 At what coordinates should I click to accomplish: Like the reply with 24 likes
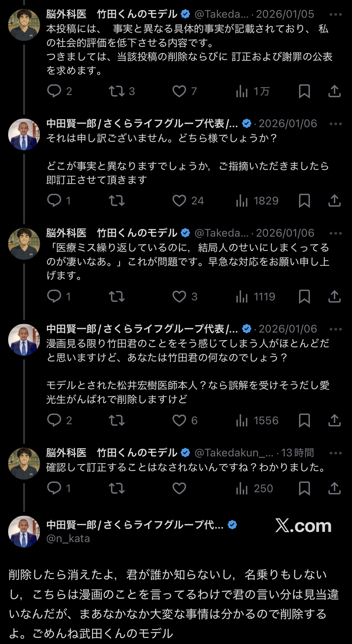pyautogui.click(x=179, y=201)
